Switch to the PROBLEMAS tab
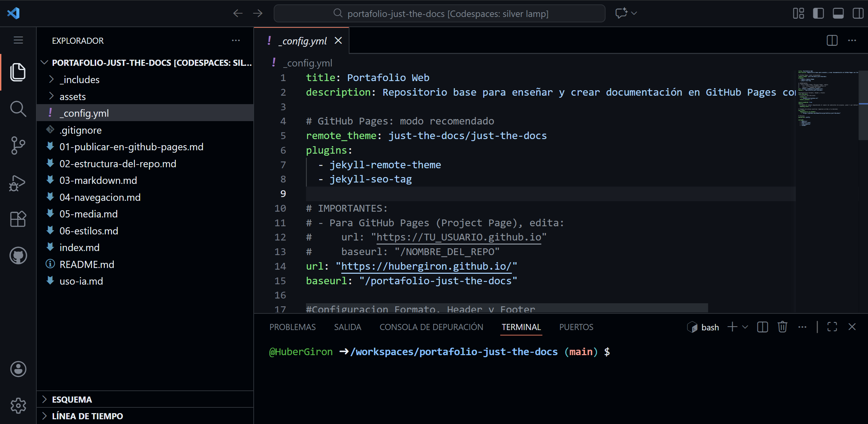The image size is (868, 424). [x=292, y=327]
